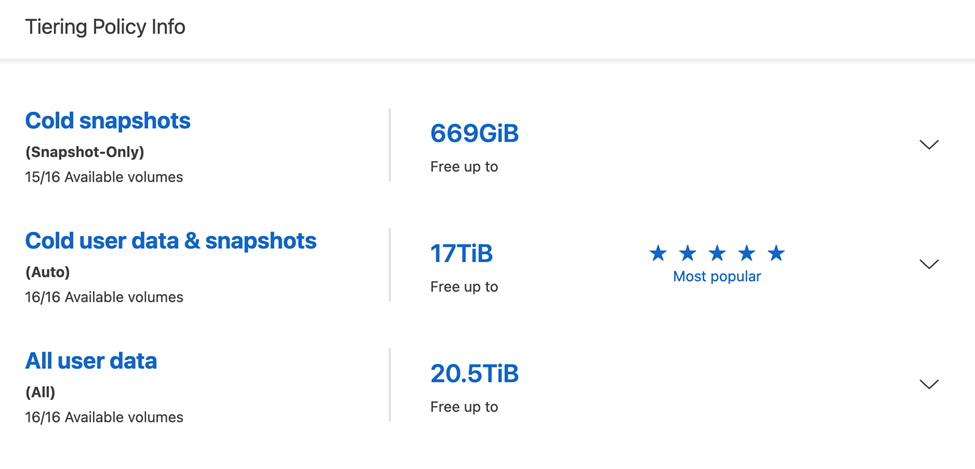975x469 pixels.
Task: Click the fourth star in the rating
Action: [x=747, y=253]
